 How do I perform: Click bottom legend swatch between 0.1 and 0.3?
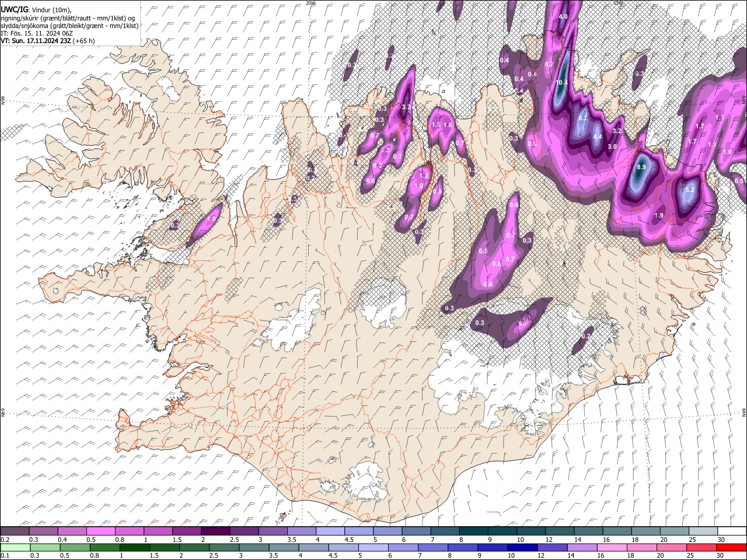[x=15, y=547]
